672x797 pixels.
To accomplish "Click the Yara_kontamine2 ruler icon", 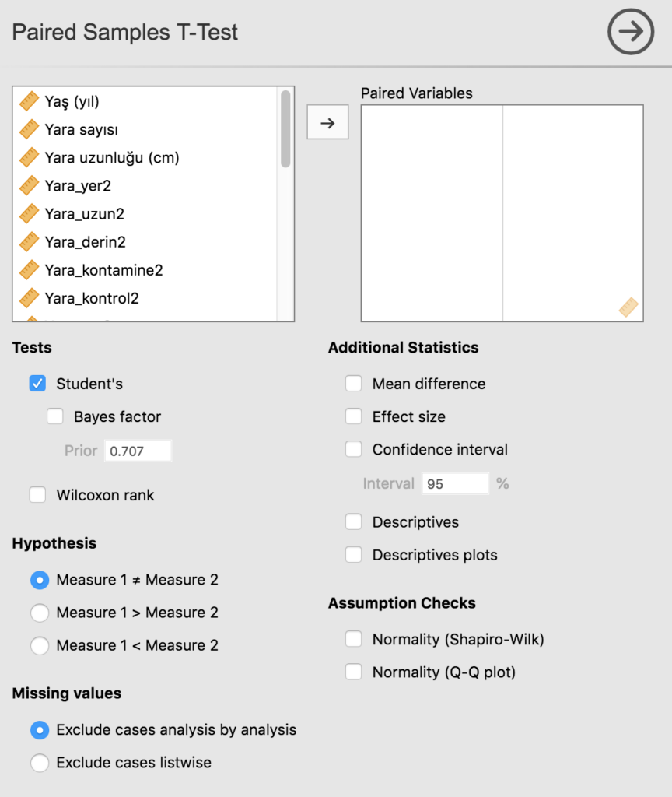I will pos(30,270).
